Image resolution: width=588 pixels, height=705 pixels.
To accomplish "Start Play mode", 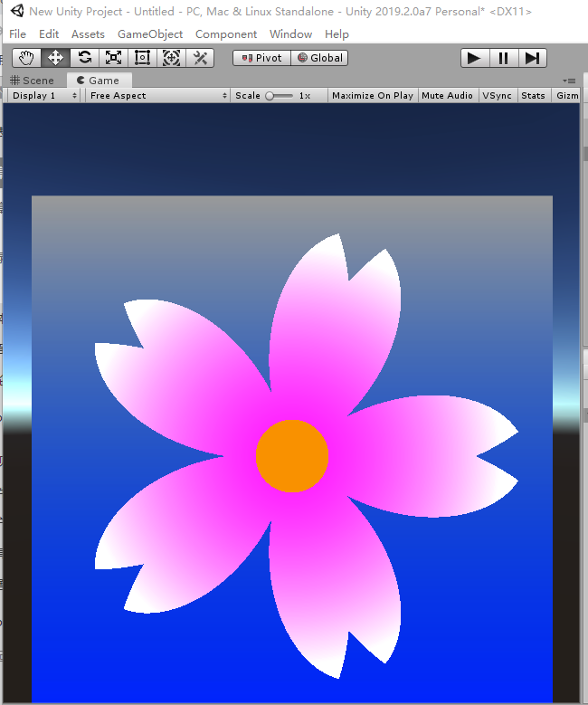I will 475,58.
